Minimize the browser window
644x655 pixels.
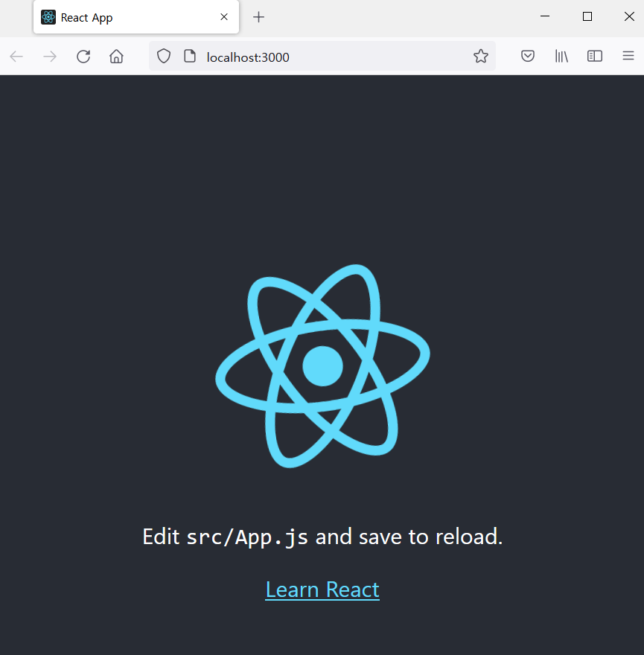click(545, 16)
